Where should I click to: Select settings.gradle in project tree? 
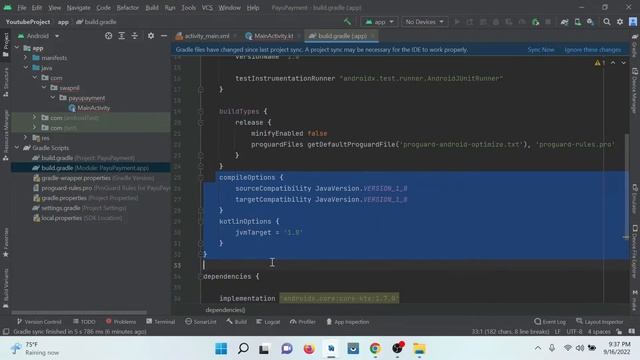80,208
